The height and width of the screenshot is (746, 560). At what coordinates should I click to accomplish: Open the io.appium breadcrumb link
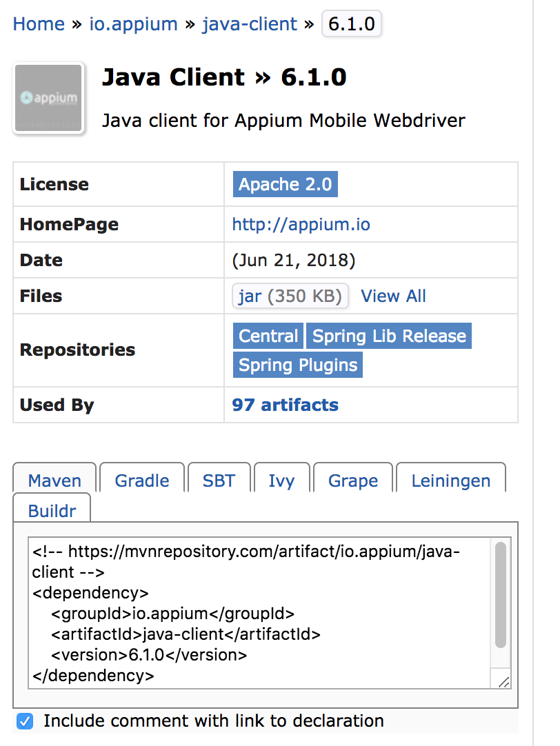[x=133, y=24]
